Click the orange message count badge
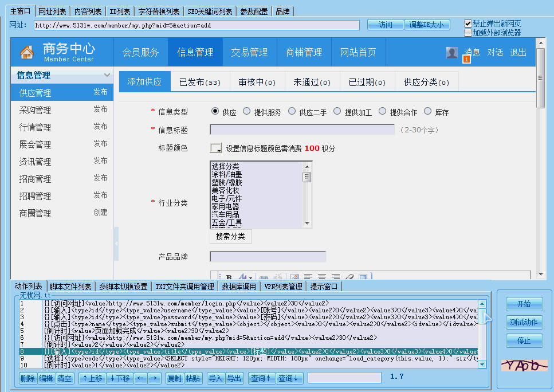The image size is (554, 392). coord(466,60)
